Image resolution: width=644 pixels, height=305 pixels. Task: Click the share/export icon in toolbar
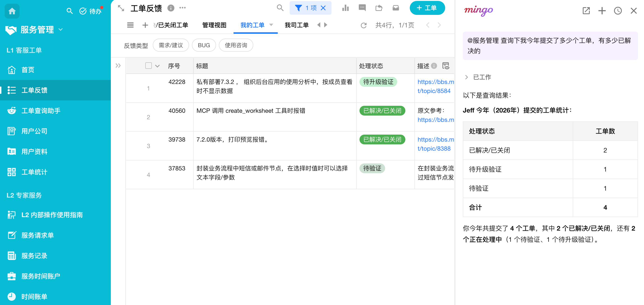tap(379, 8)
